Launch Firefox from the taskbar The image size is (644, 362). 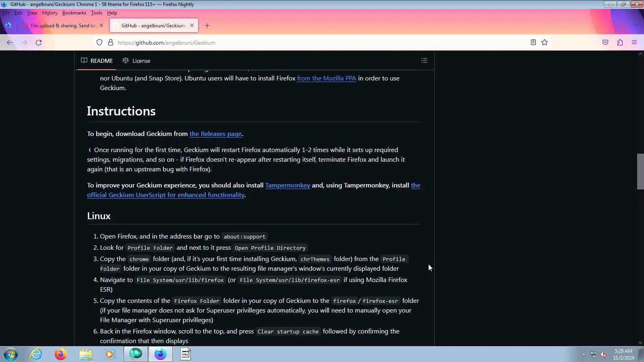coord(61,354)
